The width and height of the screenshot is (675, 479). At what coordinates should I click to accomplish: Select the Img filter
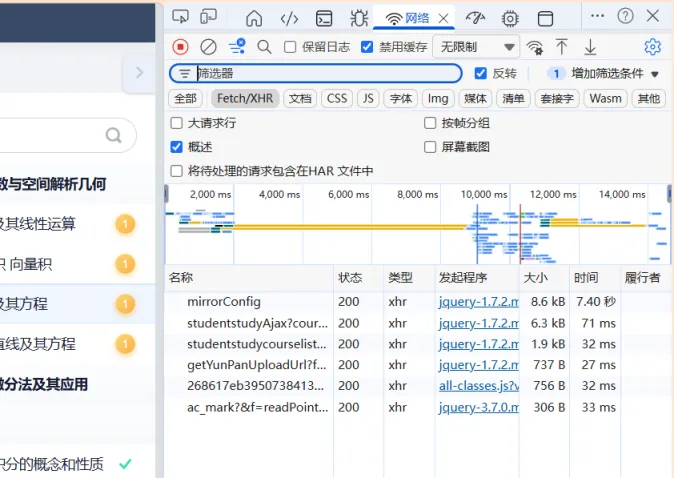point(438,99)
